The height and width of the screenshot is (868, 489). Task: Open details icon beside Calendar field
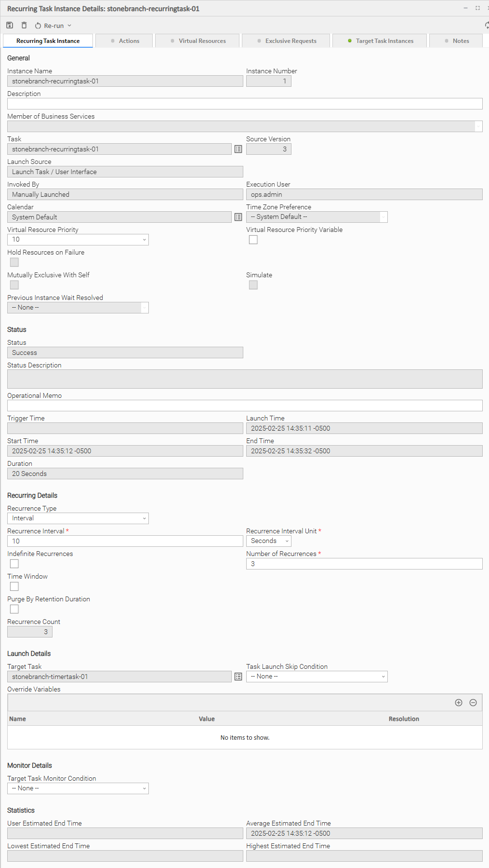point(238,217)
